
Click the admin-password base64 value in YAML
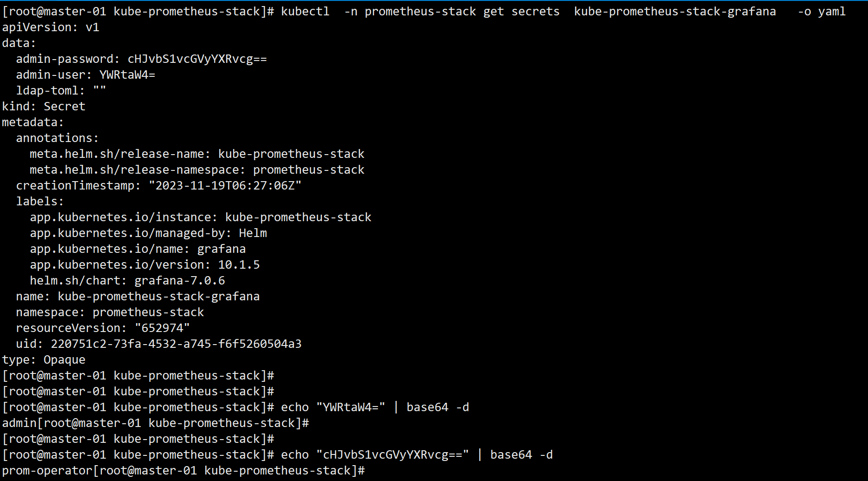point(197,59)
